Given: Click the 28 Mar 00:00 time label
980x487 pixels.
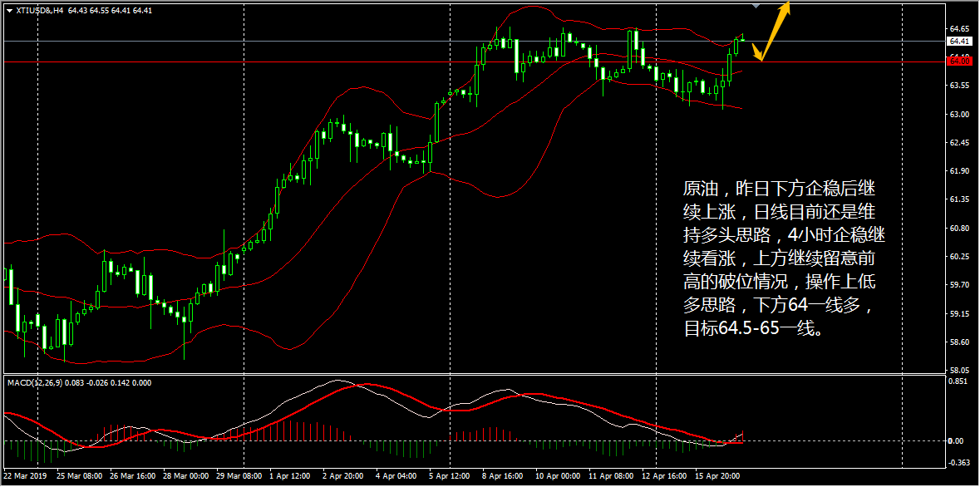Looking at the screenshot, I should pos(185,476).
